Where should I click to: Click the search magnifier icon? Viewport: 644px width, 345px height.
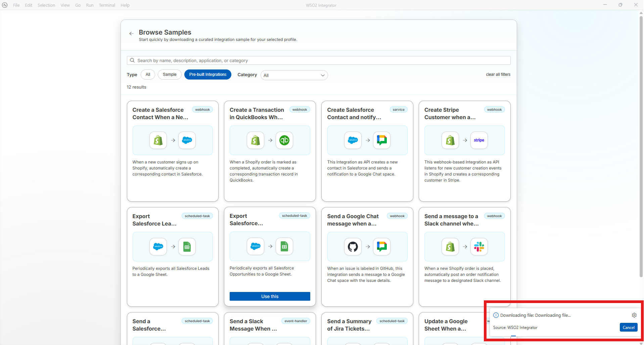click(132, 60)
